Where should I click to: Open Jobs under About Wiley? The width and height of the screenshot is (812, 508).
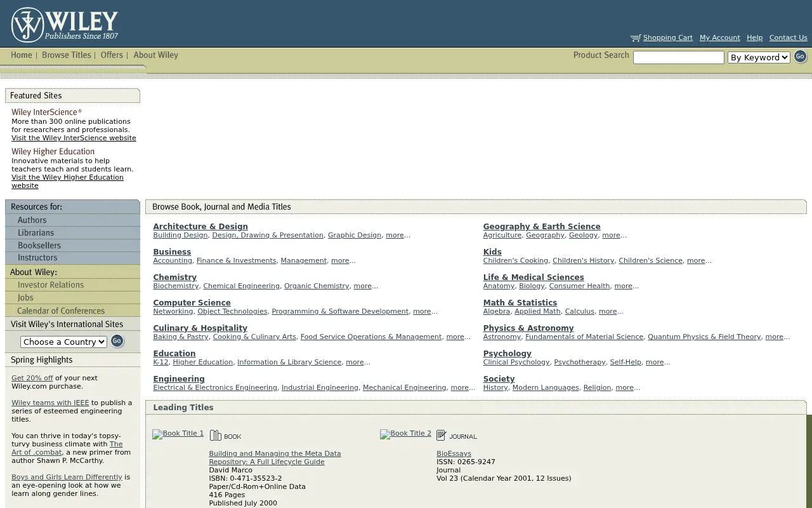[x=25, y=298]
